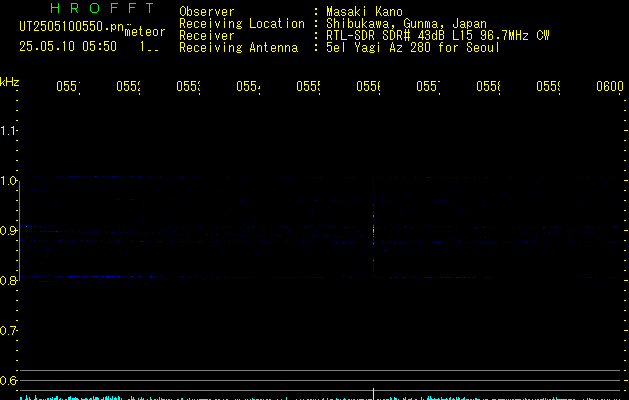629x400 pixels.
Task: Click the yellow marker tick at bottom
Action: 374,394
